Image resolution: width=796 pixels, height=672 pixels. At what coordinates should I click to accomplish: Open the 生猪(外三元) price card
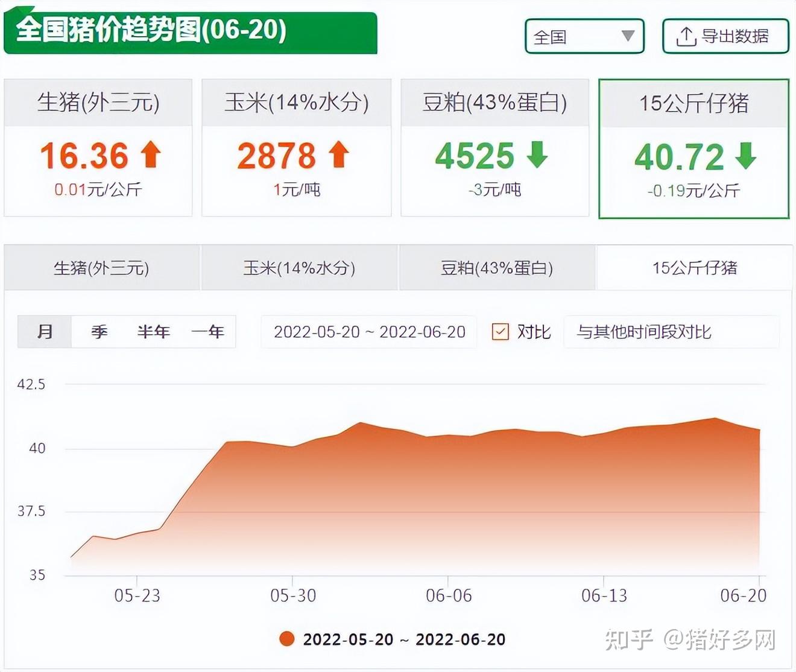tap(98, 147)
